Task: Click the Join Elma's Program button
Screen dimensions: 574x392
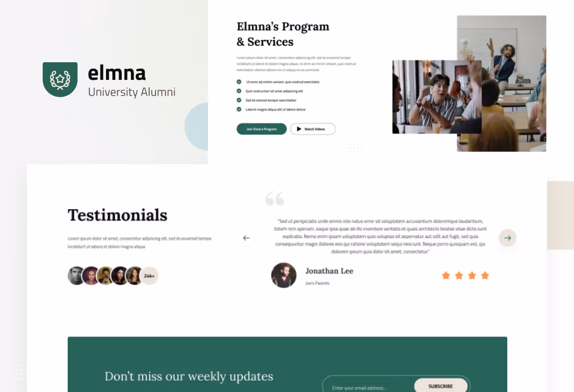Action: 262,129
